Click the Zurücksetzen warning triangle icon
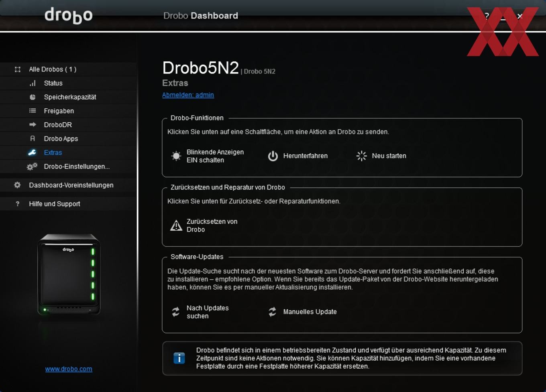 tap(176, 225)
